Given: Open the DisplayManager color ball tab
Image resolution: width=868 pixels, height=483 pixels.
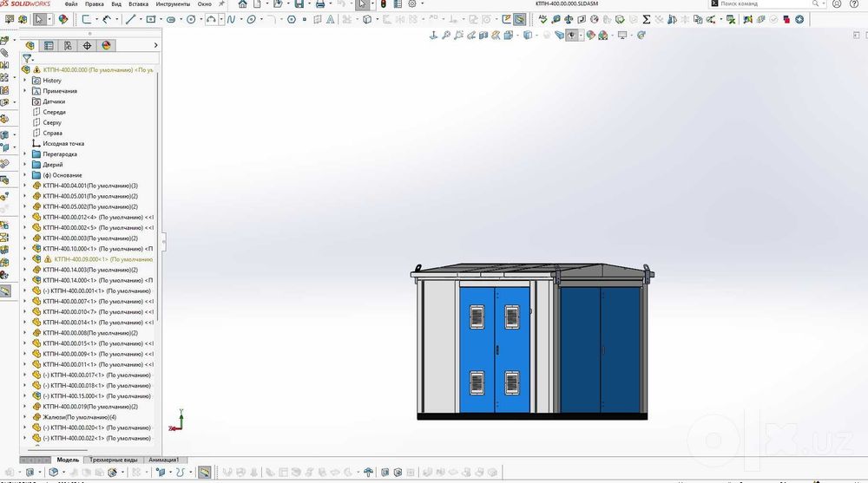Looking at the screenshot, I should click(x=106, y=45).
